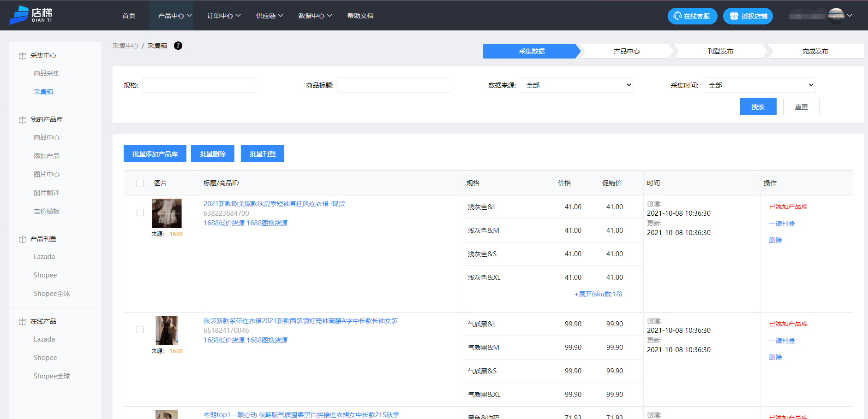Screen dimensions: 868x419
Task: Open the 订单中心 menu
Action: 223,15
